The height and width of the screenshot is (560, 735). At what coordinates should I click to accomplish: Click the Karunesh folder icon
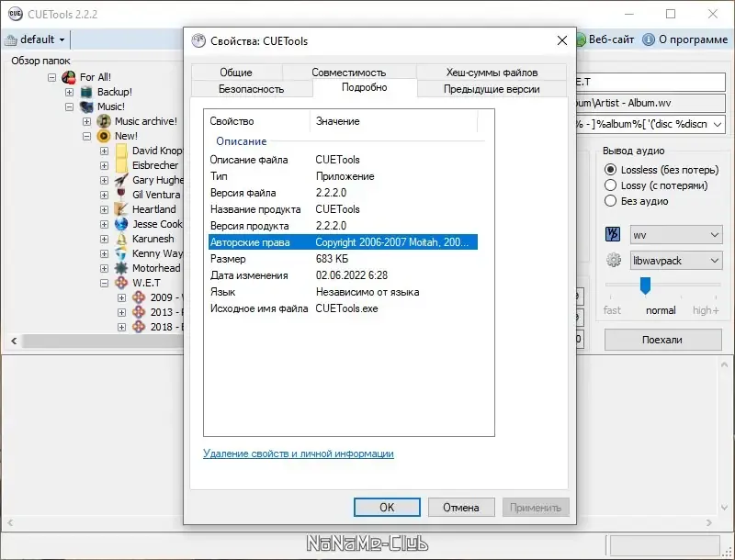coord(121,239)
